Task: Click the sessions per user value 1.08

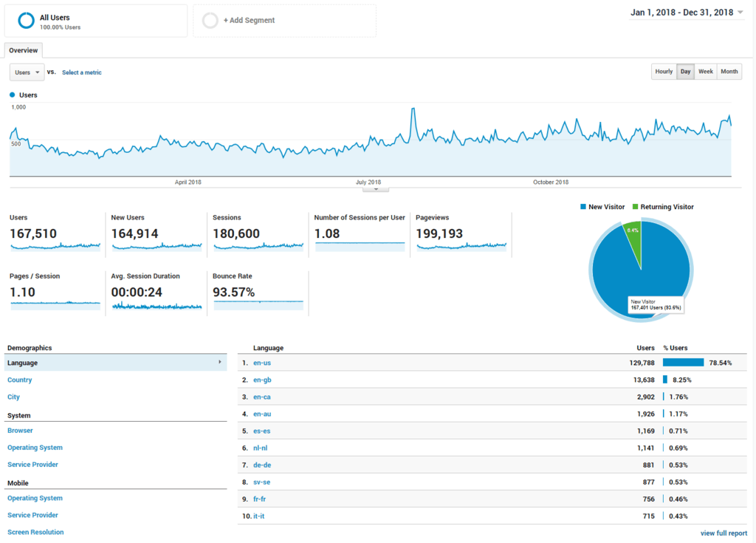Action: [x=327, y=233]
